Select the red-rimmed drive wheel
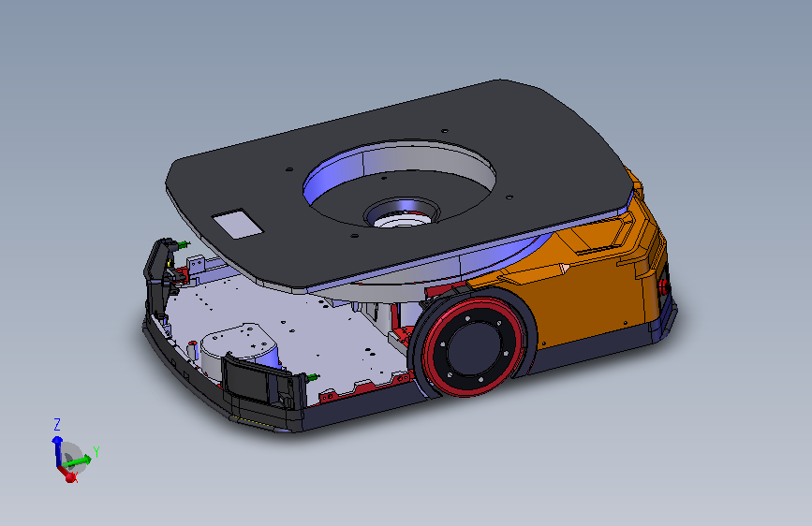The width and height of the screenshot is (812, 526). (471, 346)
